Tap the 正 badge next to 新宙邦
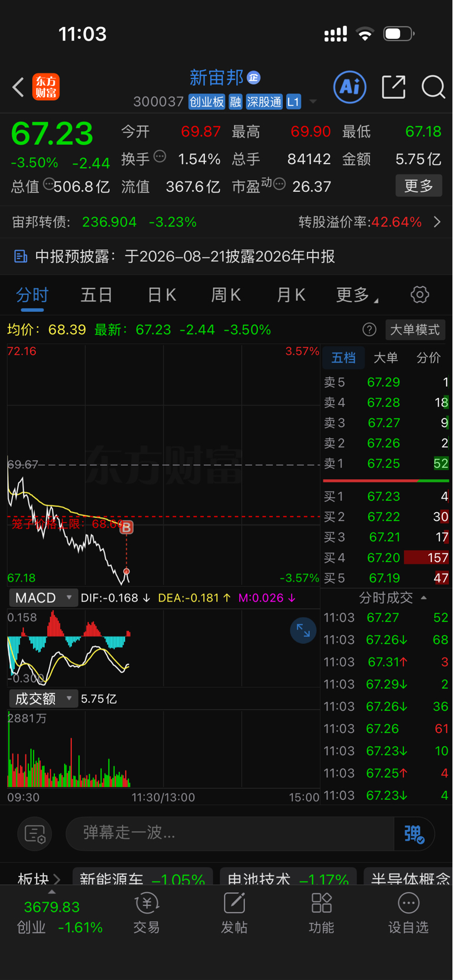453x980 pixels. point(254,78)
